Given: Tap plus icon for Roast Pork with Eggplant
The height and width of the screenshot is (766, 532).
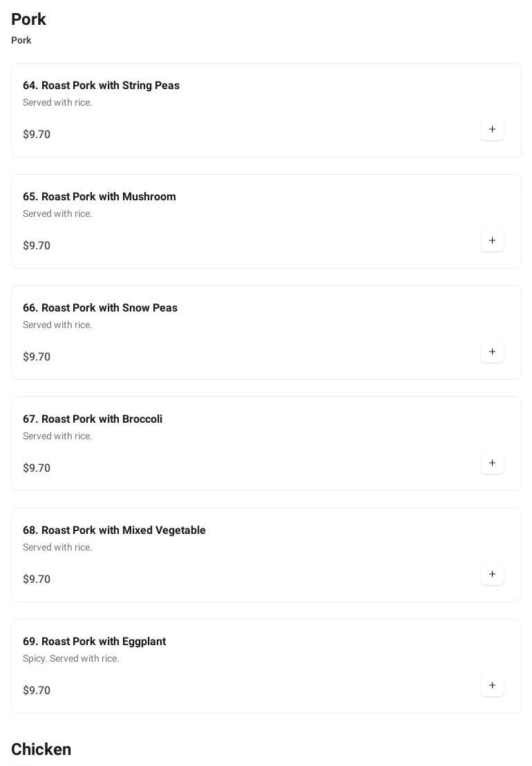Looking at the screenshot, I should click(x=492, y=685).
